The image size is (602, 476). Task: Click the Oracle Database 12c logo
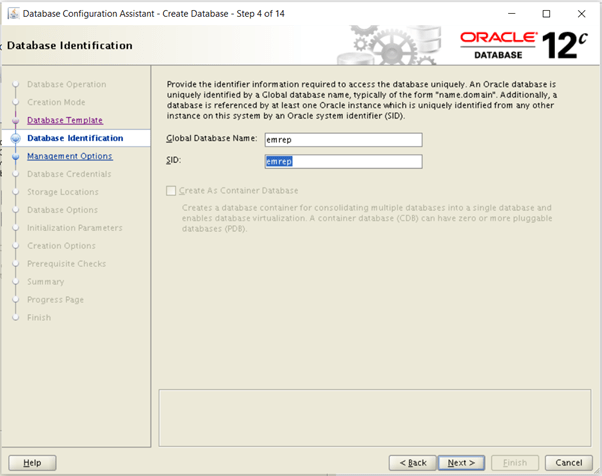click(526, 43)
